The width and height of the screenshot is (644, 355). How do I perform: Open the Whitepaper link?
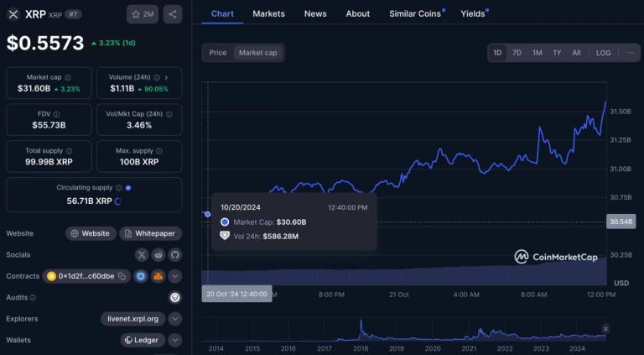click(150, 233)
